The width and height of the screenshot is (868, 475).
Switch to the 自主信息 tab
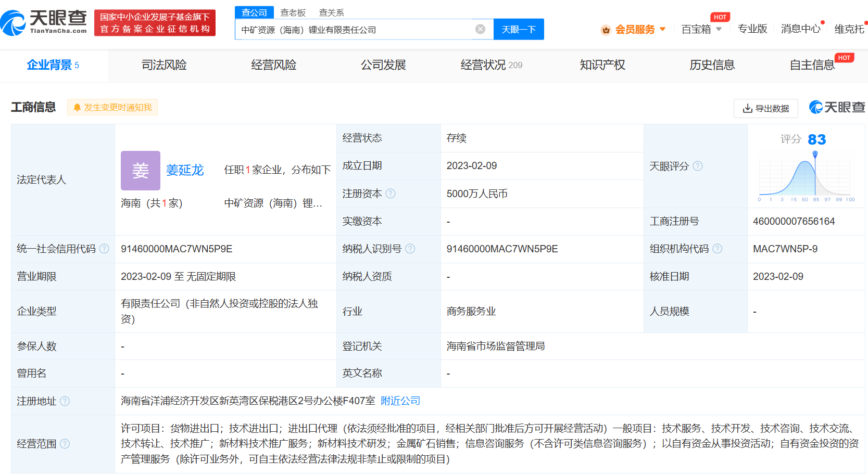pos(812,65)
